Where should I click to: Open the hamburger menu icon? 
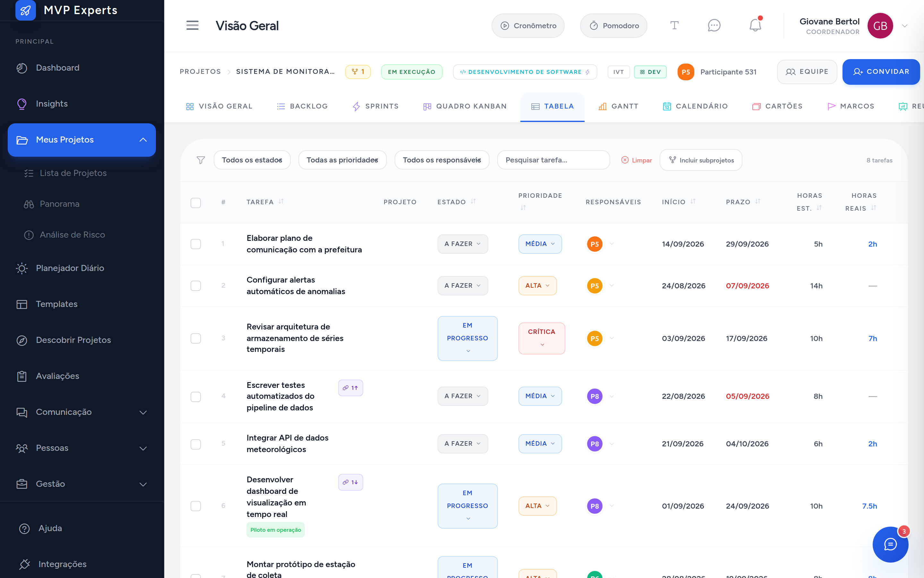point(193,26)
